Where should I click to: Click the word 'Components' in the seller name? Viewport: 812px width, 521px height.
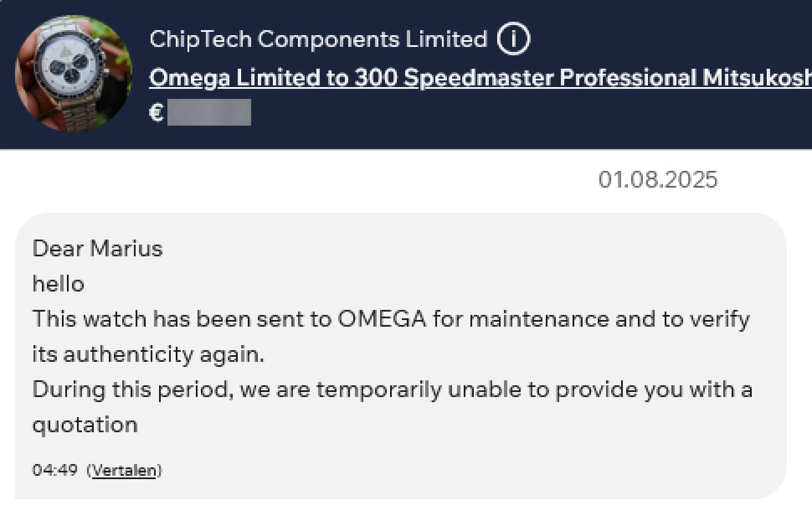(x=329, y=39)
